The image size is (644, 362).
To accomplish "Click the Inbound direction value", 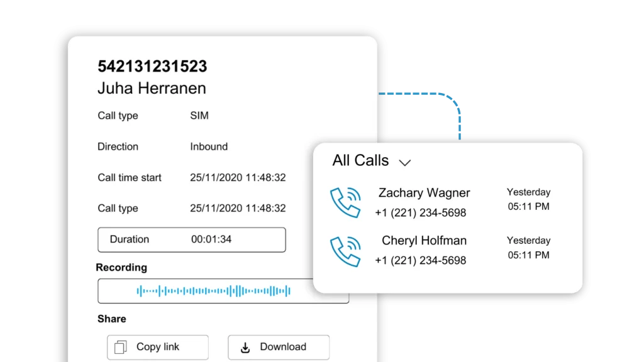I will click(x=209, y=146).
